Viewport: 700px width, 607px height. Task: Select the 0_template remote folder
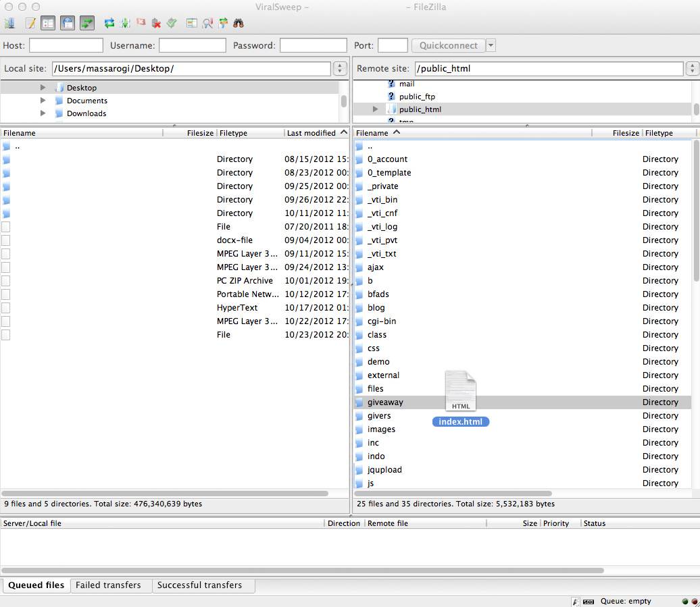[x=522, y=173]
